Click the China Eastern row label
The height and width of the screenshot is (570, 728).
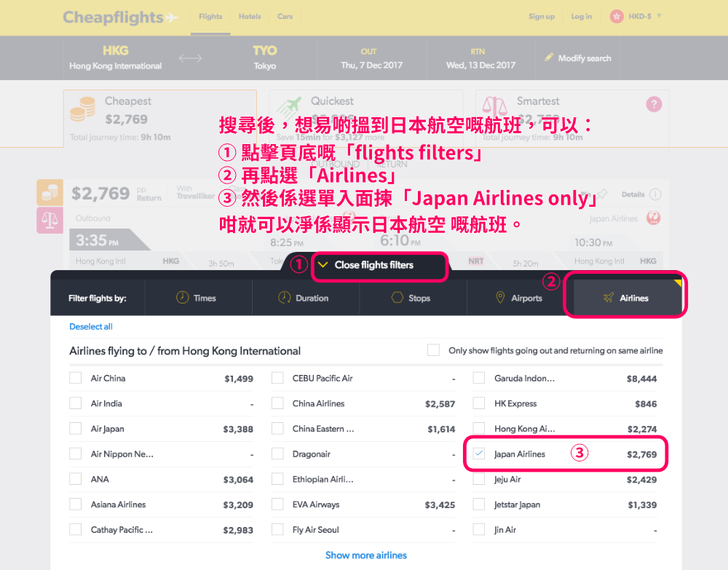pos(323,429)
